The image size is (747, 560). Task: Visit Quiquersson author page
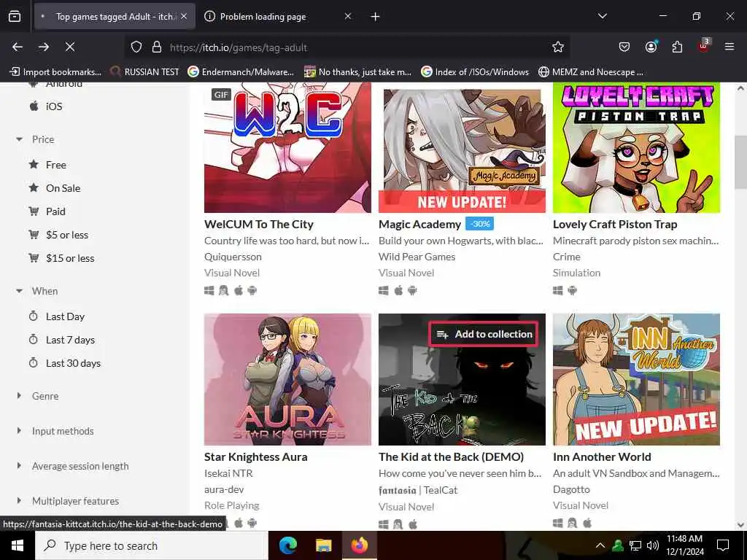coord(233,257)
